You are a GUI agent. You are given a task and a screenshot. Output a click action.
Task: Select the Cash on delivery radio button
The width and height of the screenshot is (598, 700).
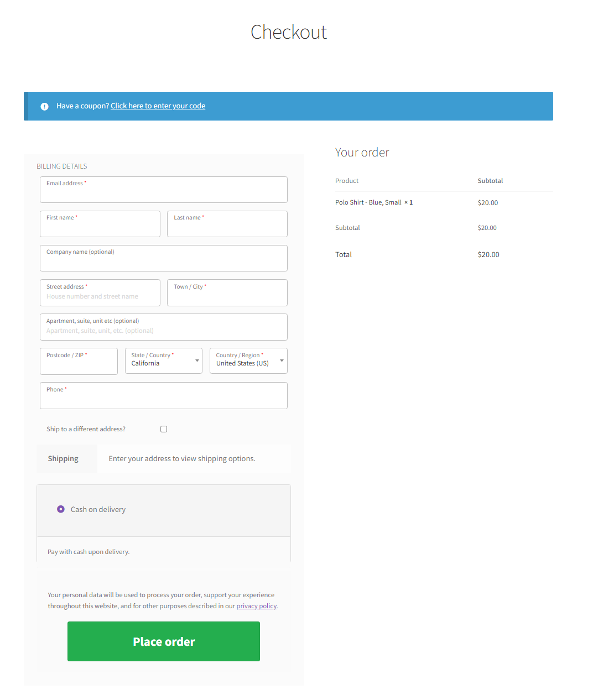[61, 509]
